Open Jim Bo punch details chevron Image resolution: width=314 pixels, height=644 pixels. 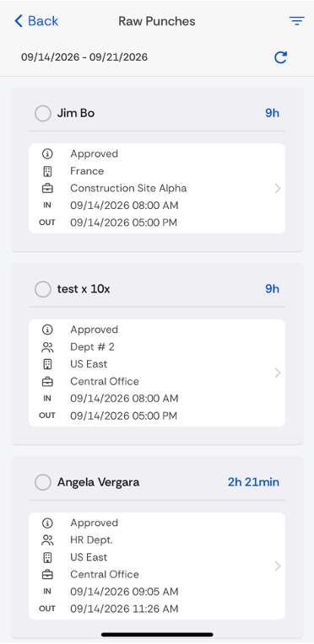278,189
